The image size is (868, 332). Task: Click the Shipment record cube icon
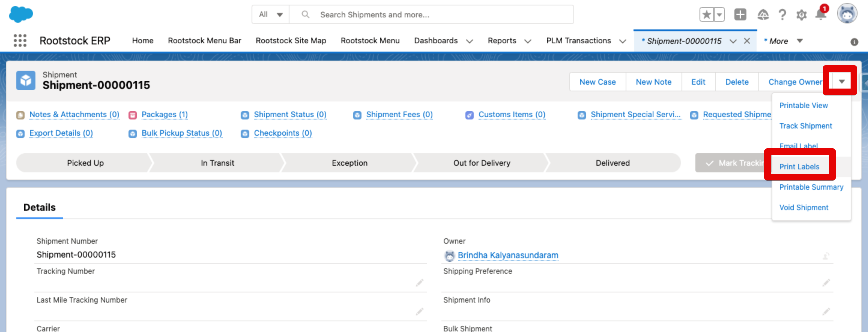26,80
